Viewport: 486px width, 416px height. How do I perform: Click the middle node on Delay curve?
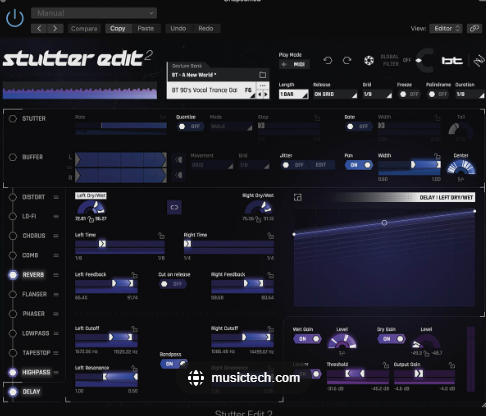384,223
